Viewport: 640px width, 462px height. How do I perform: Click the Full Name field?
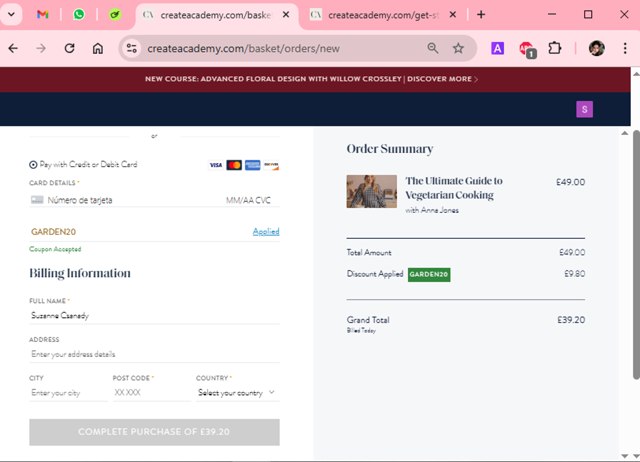(x=154, y=315)
